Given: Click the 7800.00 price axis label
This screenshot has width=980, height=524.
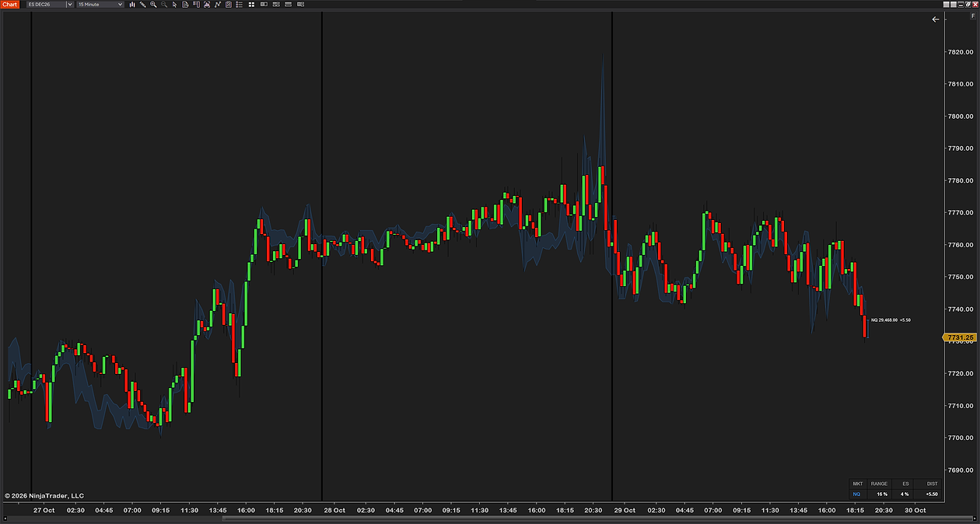Looking at the screenshot, I should click(x=959, y=116).
